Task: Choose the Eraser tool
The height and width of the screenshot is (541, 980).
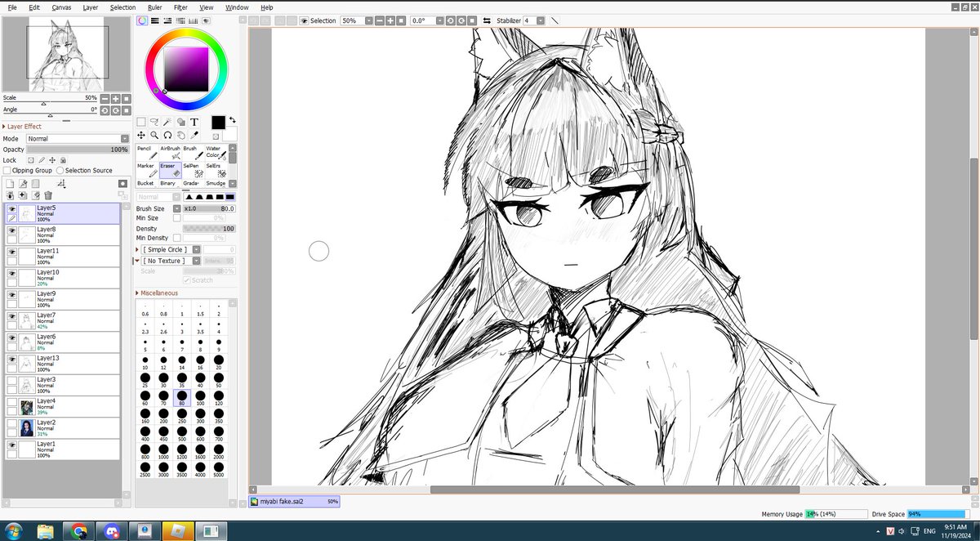Action: point(169,170)
